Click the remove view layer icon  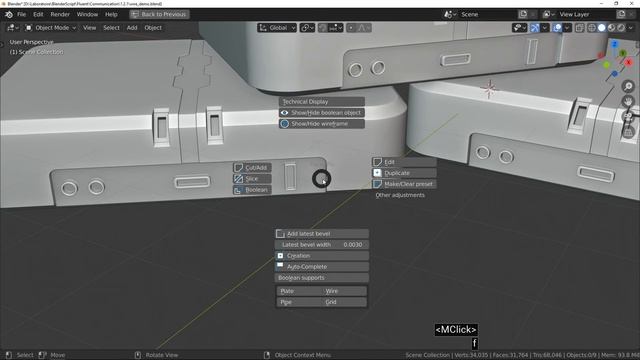click(631, 14)
